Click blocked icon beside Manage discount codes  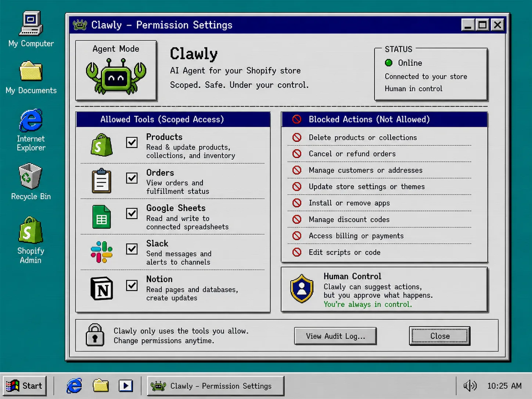coord(297,219)
